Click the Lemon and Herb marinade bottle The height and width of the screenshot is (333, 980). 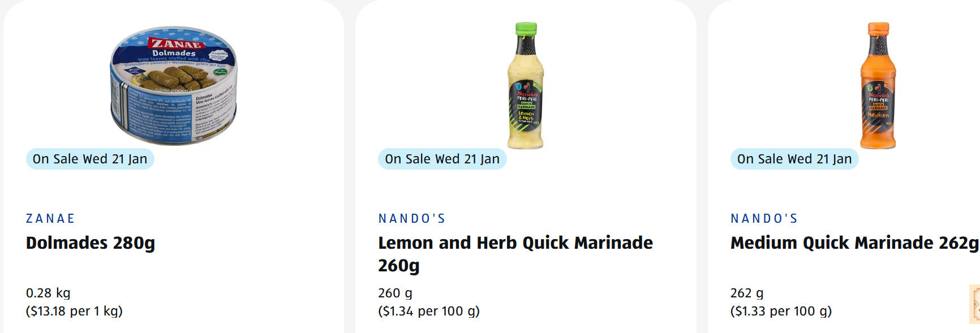526,85
